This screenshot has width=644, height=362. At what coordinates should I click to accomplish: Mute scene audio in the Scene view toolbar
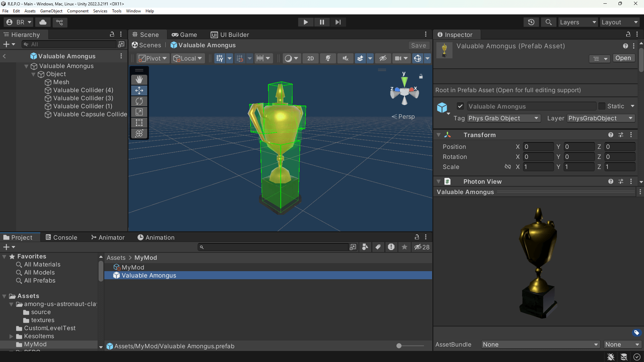(x=345, y=58)
